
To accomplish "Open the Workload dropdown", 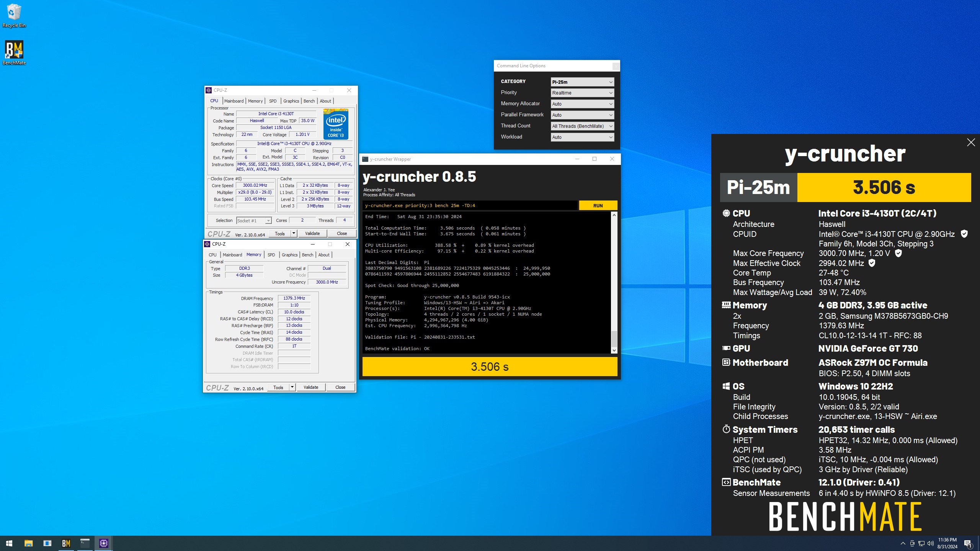I will coord(582,137).
